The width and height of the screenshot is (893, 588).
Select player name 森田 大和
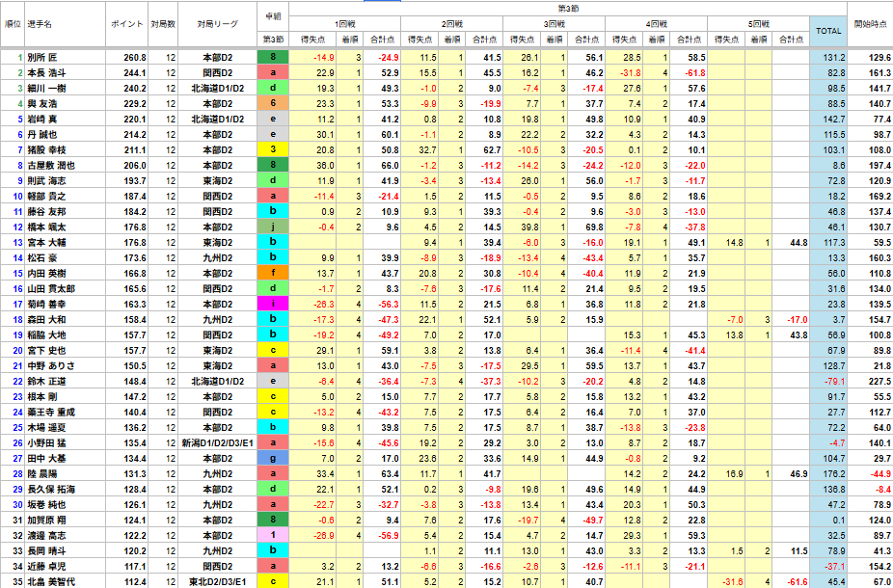46,319
